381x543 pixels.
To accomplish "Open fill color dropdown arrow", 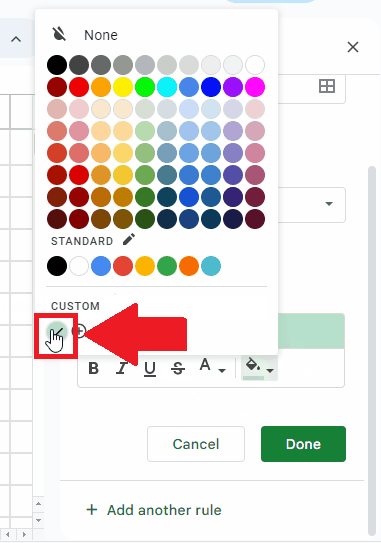I will pos(271,371).
